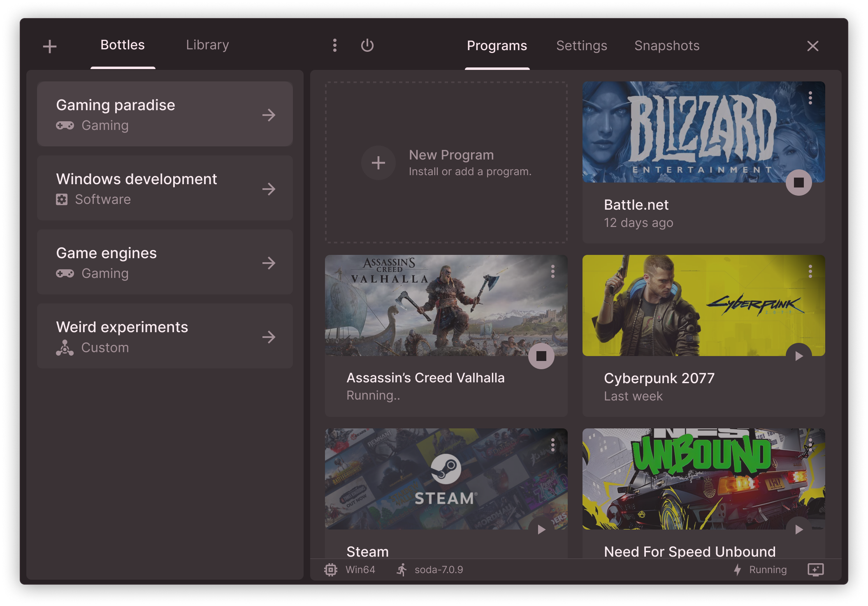
Task: Stop the running Battle.net program
Action: (x=798, y=183)
